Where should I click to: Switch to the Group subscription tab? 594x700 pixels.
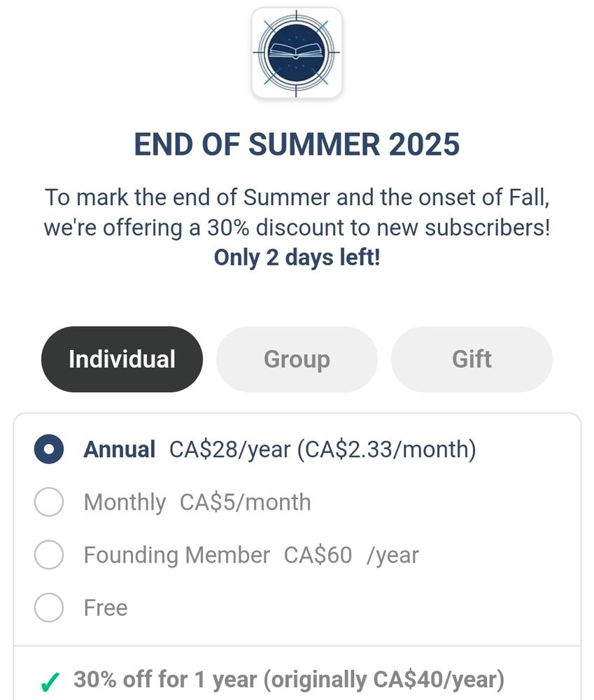(297, 359)
